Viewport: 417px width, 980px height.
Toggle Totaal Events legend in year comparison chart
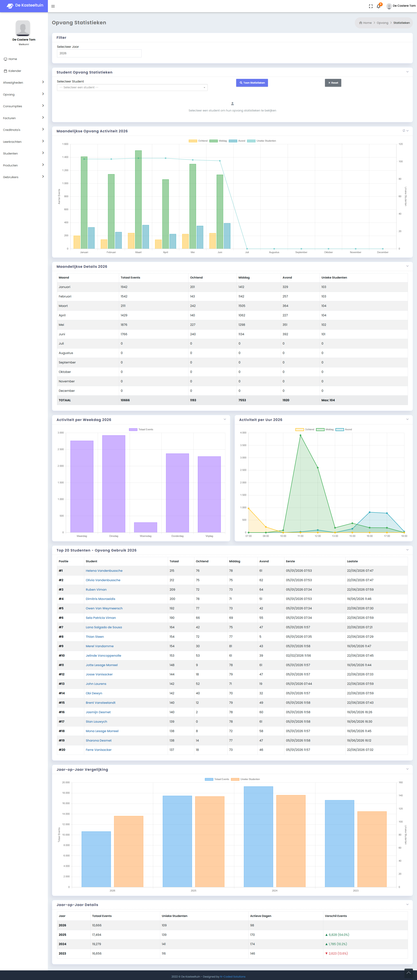tap(217, 779)
